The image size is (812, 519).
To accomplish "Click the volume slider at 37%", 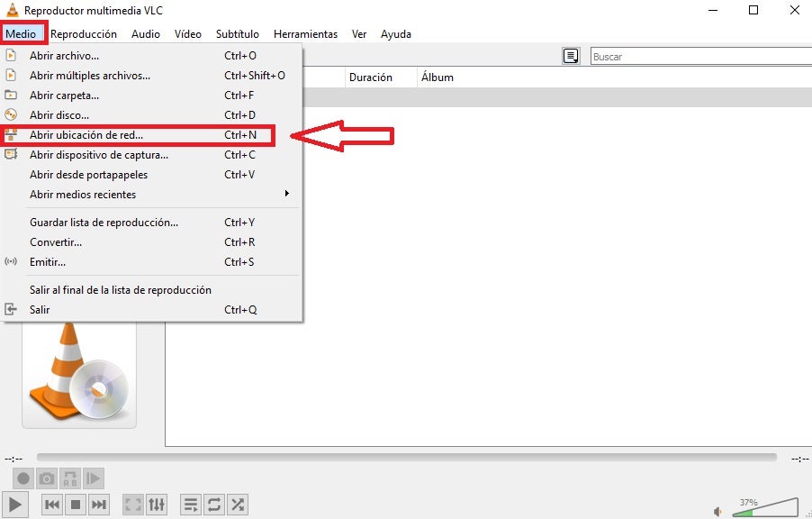I will pos(765,508).
